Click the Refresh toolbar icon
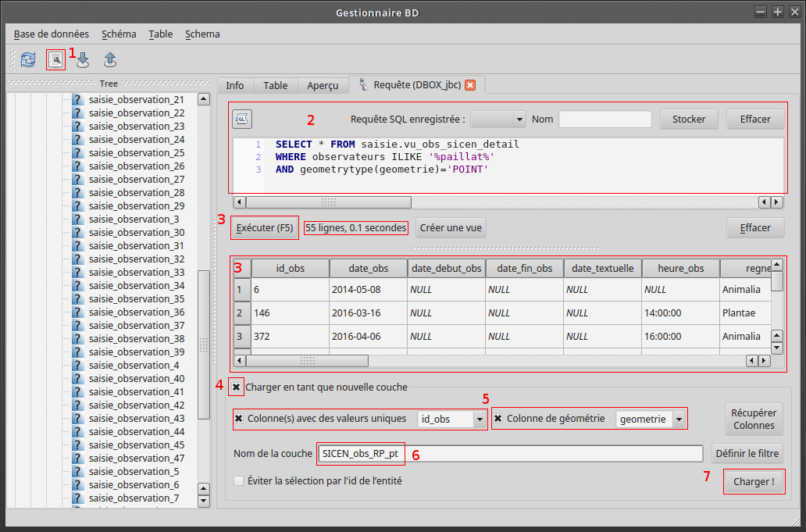This screenshot has width=806, height=532. click(28, 59)
